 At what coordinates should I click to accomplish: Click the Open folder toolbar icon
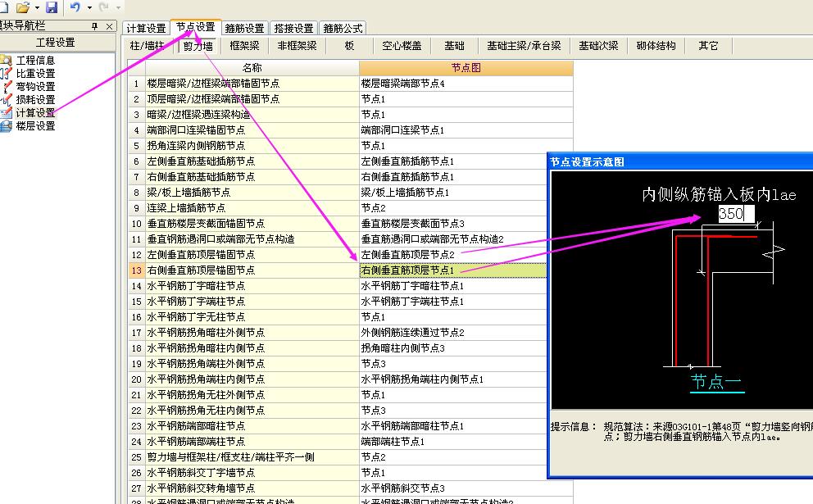pos(22,7)
